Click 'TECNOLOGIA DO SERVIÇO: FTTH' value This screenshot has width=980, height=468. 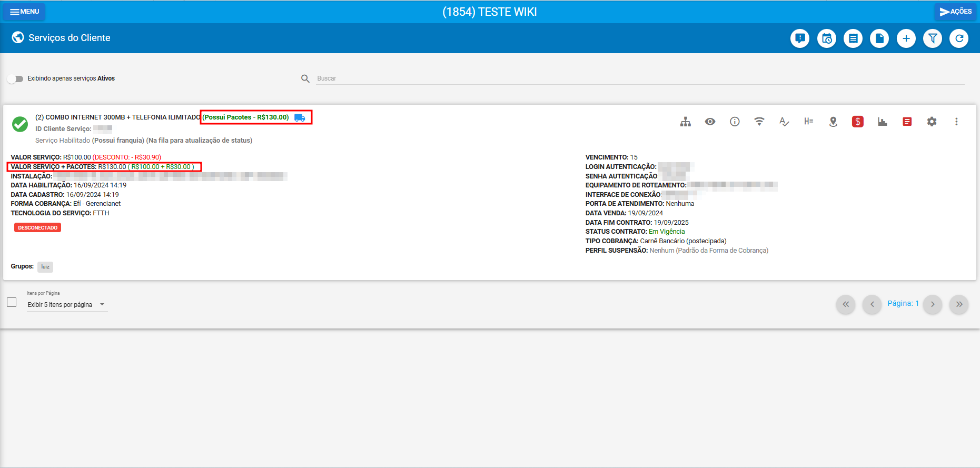[60, 213]
